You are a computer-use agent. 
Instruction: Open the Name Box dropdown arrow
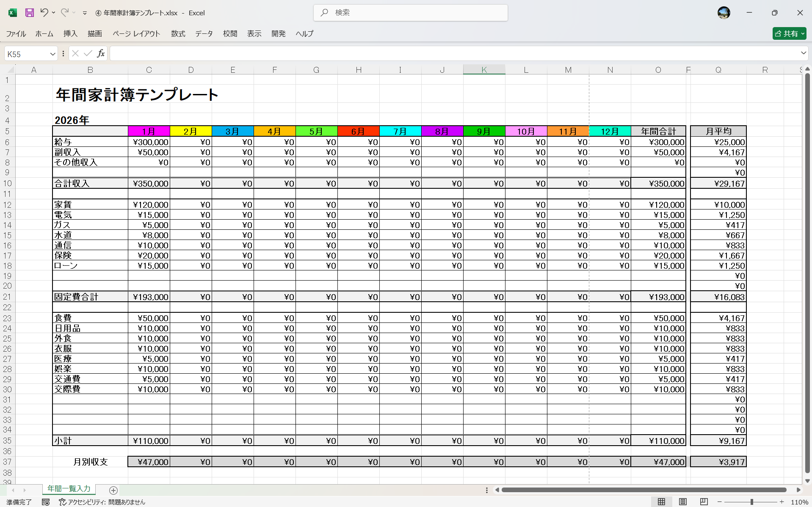52,53
